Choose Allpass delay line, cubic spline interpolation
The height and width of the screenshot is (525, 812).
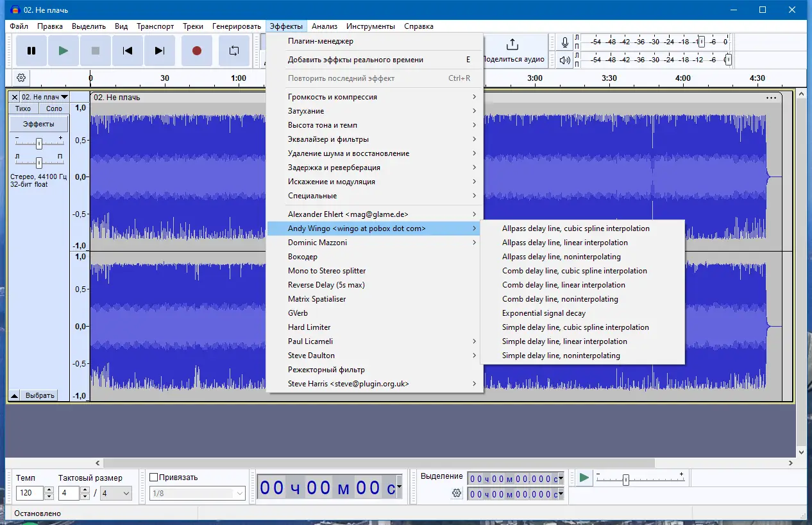[582, 228]
